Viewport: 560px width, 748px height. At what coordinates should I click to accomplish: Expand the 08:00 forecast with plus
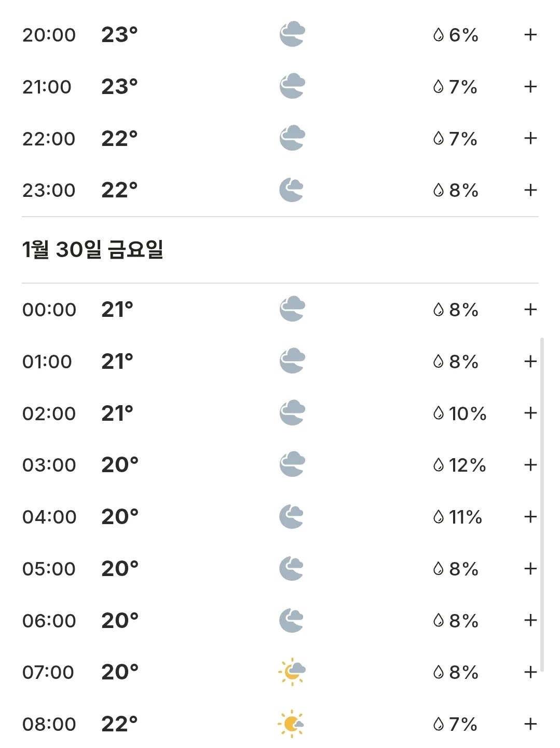[x=530, y=724]
